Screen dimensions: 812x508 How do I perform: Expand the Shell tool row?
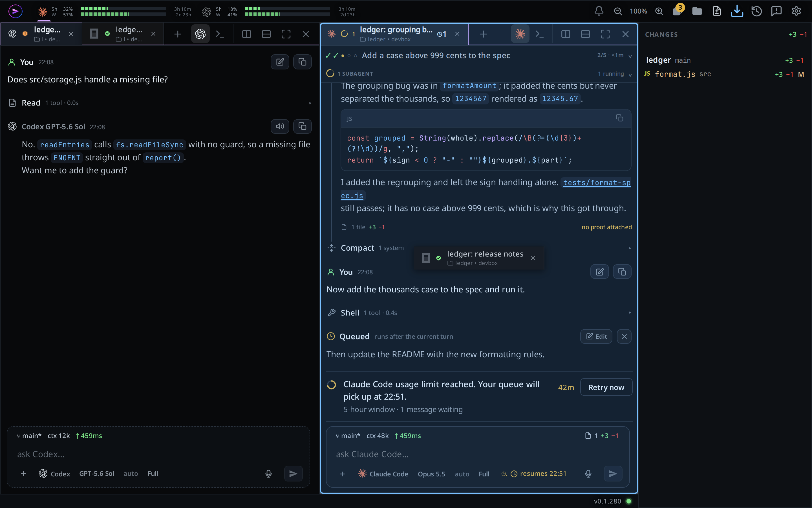(479, 313)
